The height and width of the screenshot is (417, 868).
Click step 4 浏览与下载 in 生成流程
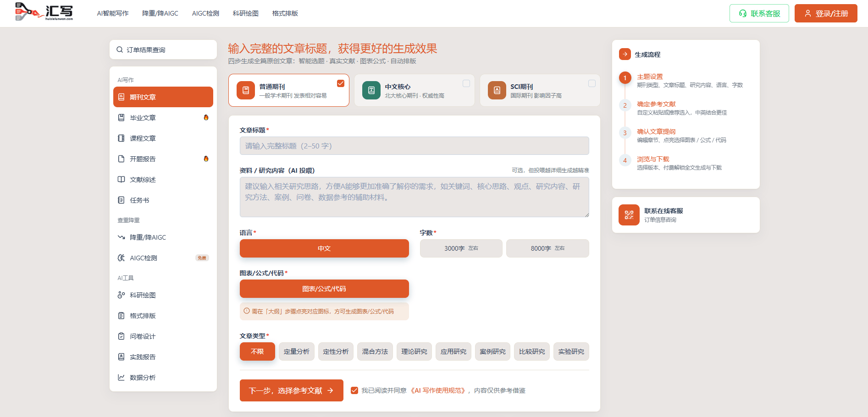pos(653,159)
